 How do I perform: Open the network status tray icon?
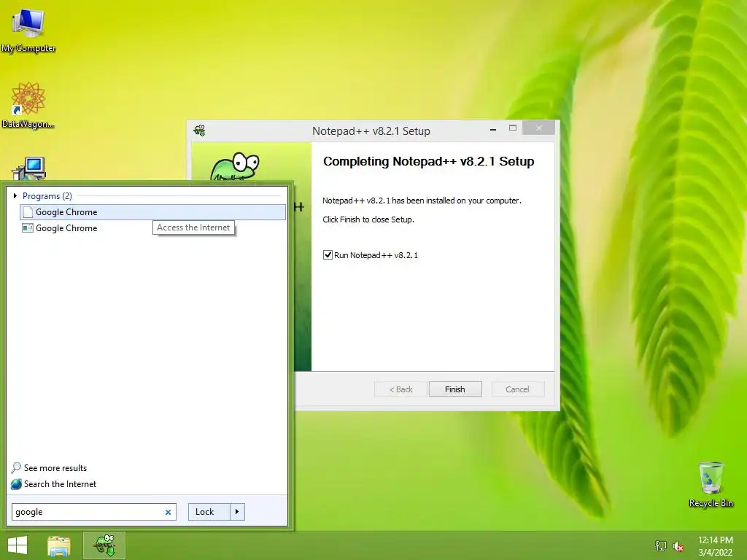(661, 546)
